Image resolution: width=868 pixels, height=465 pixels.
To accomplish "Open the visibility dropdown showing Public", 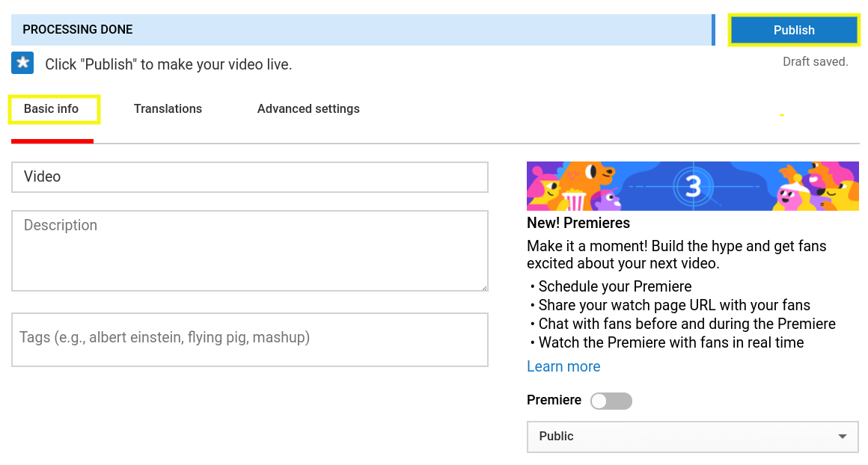I will 692,437.
